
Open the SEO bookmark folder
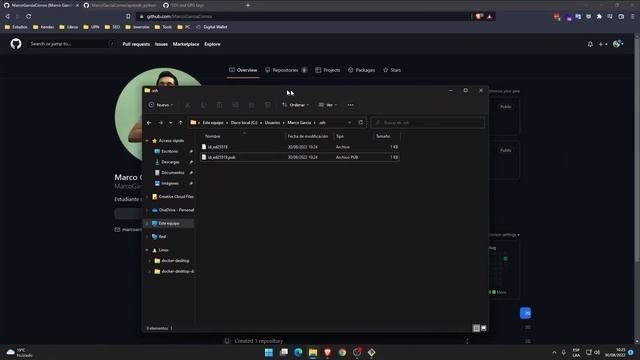(112, 27)
